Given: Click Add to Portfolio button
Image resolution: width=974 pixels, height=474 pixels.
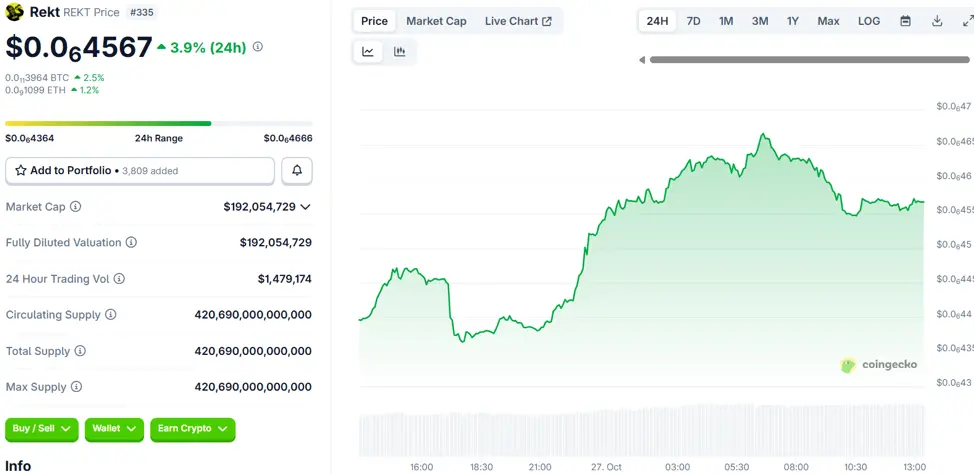Looking at the screenshot, I should tap(140, 171).
